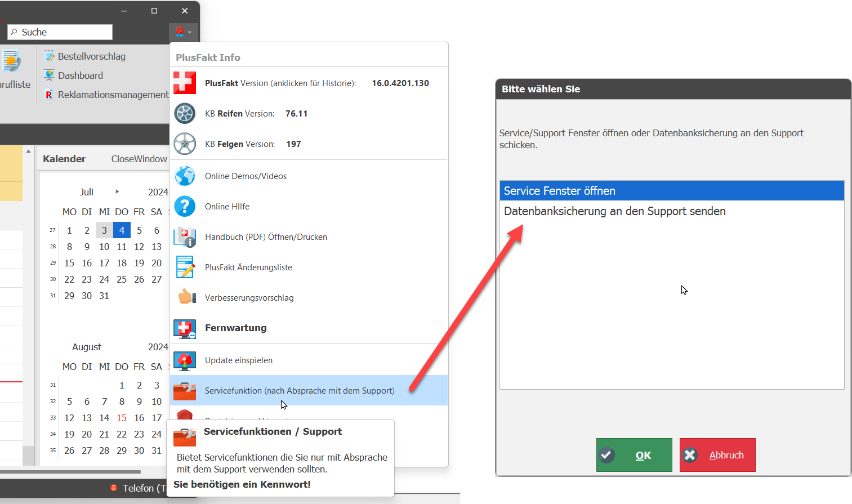
Task: Advance the calendar to the next month
Action: tap(117, 191)
